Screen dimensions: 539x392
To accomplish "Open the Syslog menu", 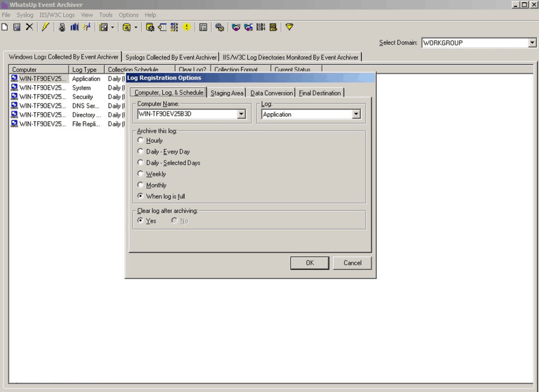I will [25, 15].
